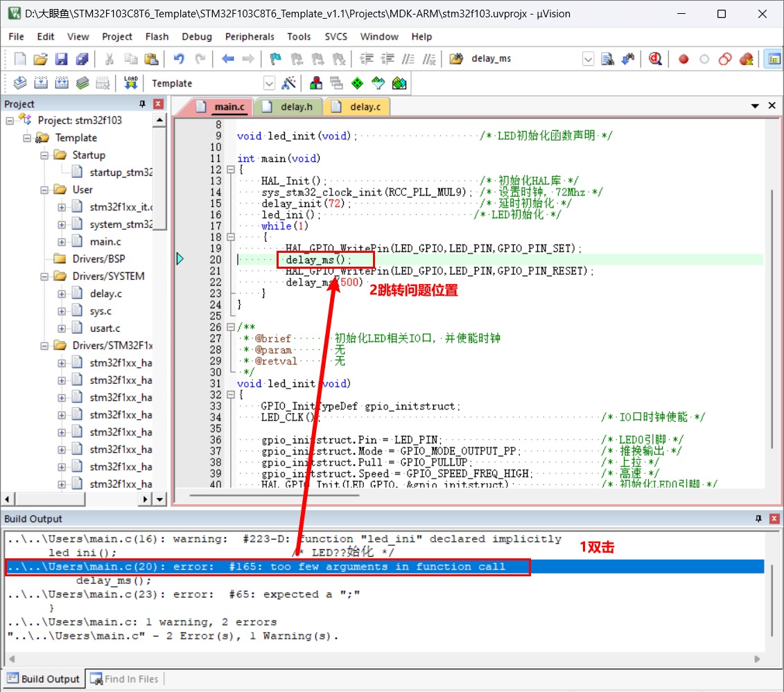This screenshot has width=784, height=692.
Task: Click the Find document icon
Action: (607, 59)
